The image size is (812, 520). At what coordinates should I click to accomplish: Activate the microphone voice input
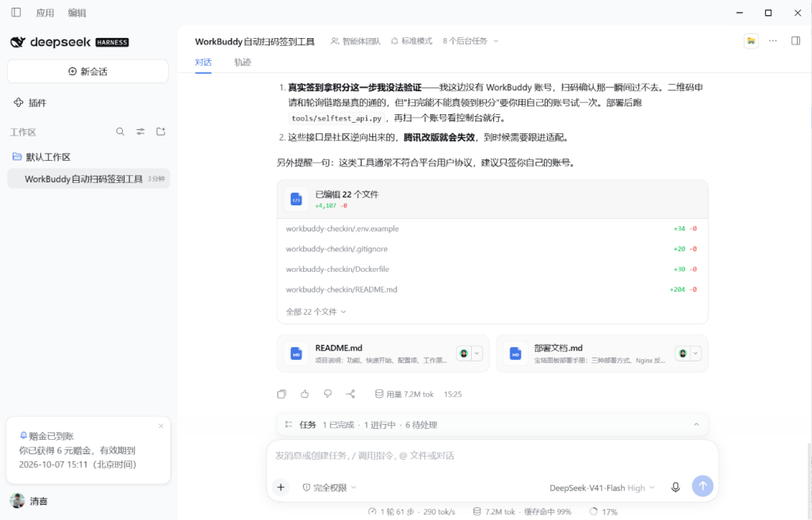(676, 487)
